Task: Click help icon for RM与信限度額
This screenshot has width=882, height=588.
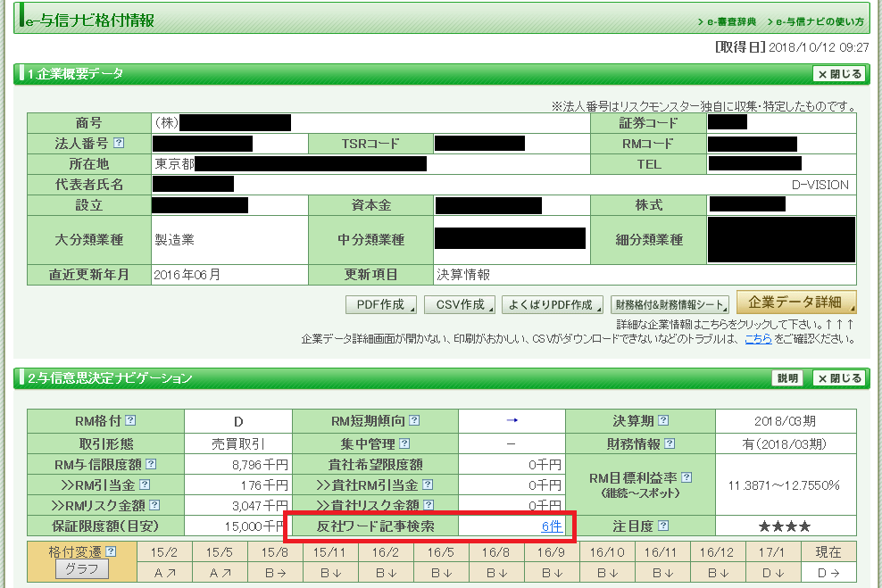Action: (x=151, y=464)
